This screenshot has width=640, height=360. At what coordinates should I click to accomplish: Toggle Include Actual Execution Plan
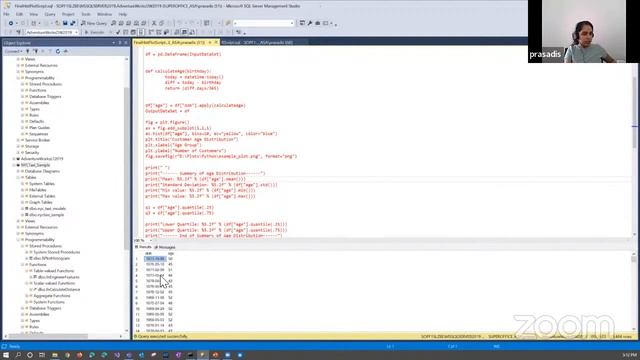[x=151, y=32]
